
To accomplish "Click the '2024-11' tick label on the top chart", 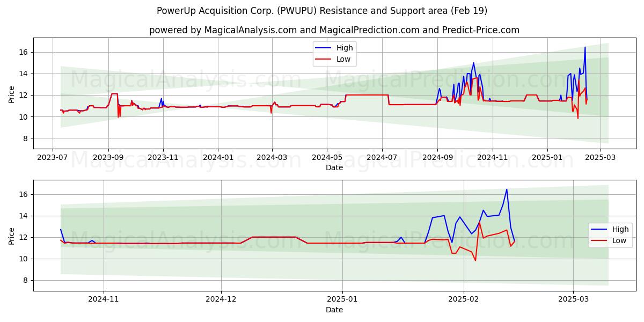I will pyautogui.click(x=492, y=157).
